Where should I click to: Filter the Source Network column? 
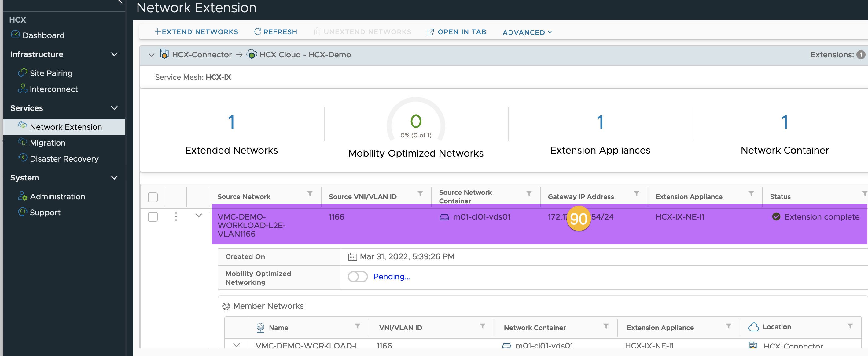(310, 194)
